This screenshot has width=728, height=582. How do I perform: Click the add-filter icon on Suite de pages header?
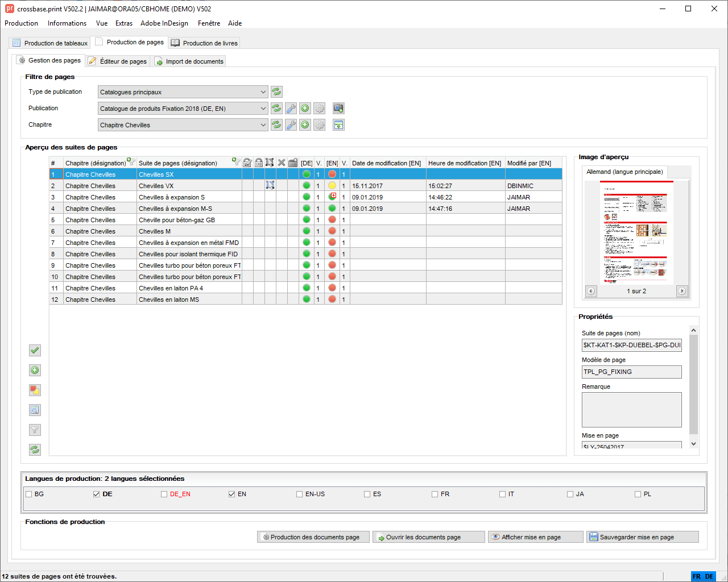click(237, 162)
